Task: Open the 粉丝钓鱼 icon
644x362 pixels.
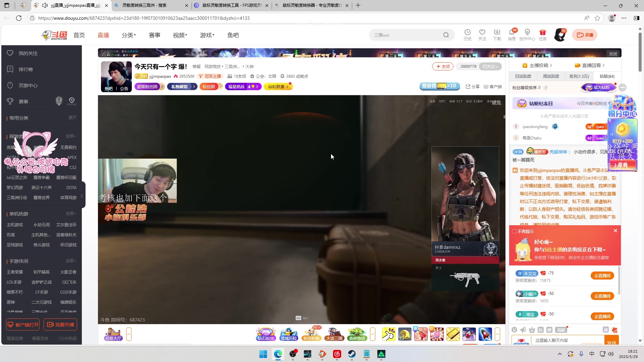Action: point(311,334)
